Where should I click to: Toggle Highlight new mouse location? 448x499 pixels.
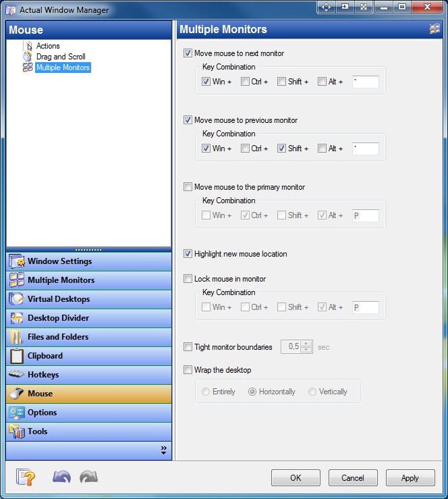pos(188,254)
